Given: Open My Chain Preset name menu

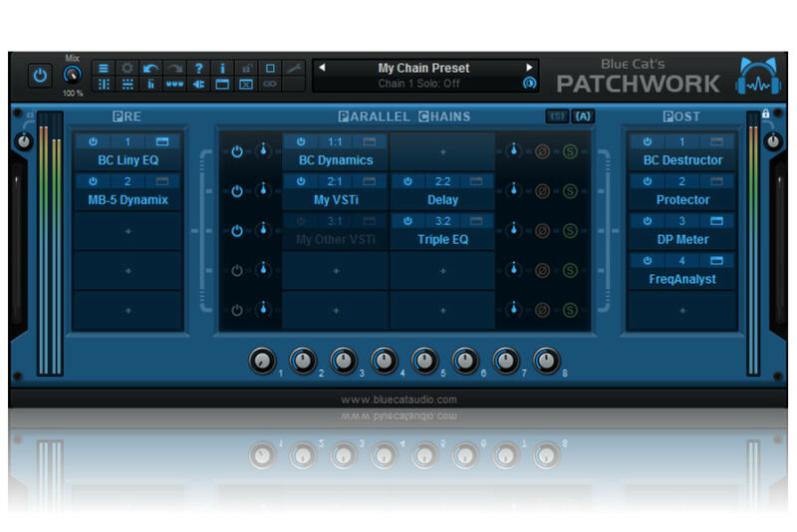Looking at the screenshot, I should (423, 68).
